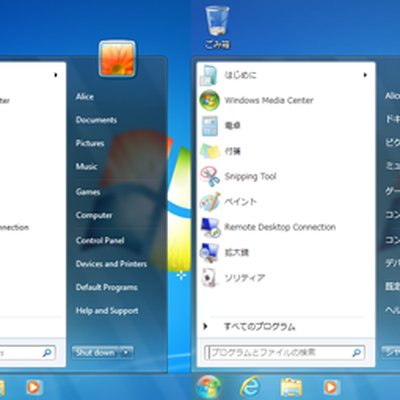Start the ソリティア solitaire game
The width and height of the screenshot is (400, 400).
[286, 278]
